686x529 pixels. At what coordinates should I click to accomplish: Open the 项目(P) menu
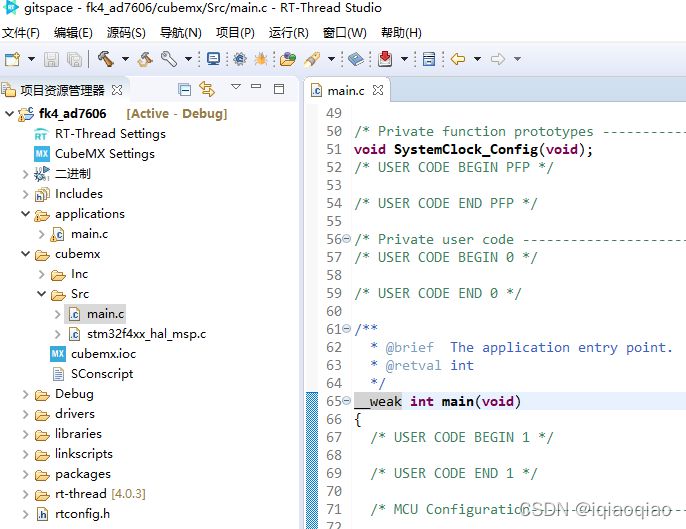pos(235,33)
